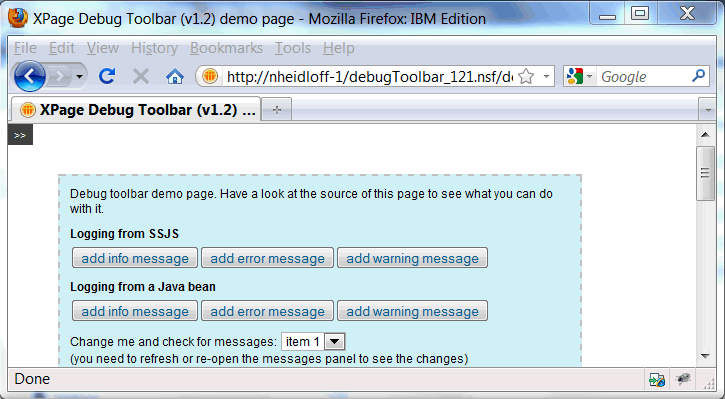Click SSJS add error message button
The width and height of the screenshot is (725, 399).
tap(267, 258)
